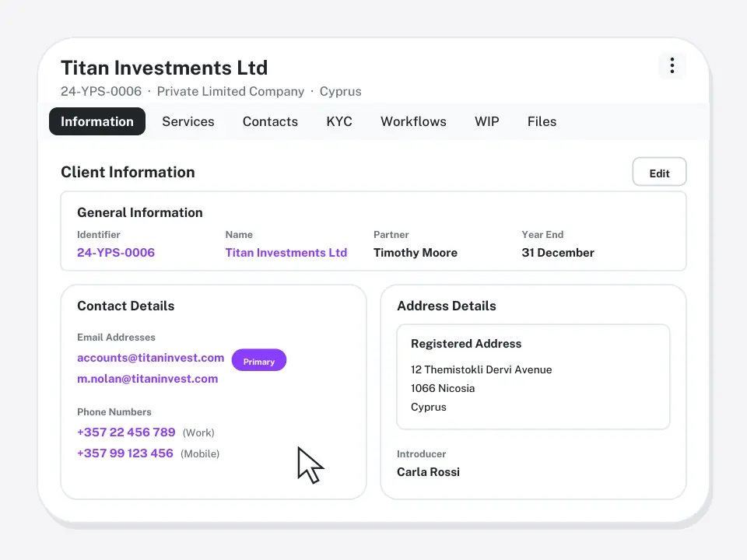Click the Primary email badge
Image resolution: width=747 pixels, height=560 pixels.
(x=259, y=360)
